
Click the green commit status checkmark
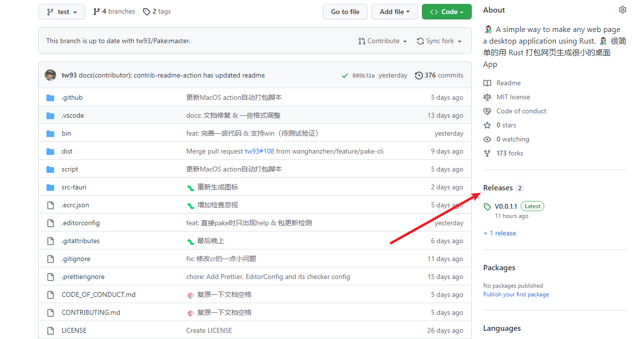[x=344, y=76]
